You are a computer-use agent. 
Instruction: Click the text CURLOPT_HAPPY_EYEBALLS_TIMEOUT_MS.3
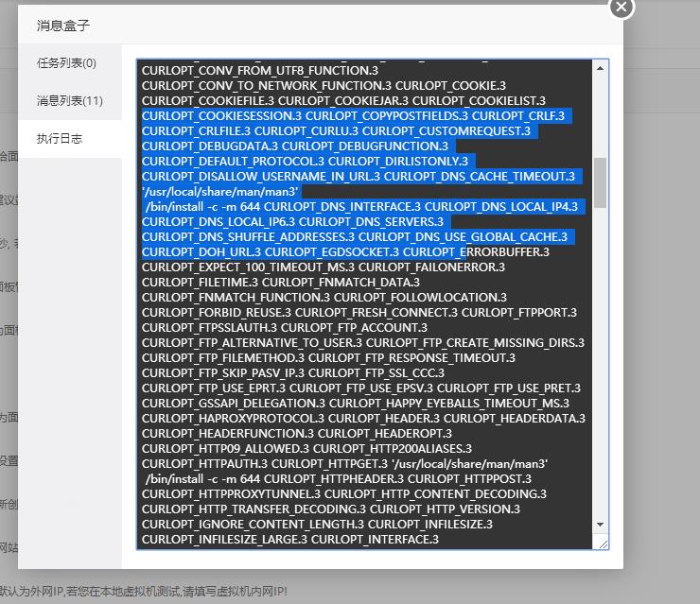(449, 405)
